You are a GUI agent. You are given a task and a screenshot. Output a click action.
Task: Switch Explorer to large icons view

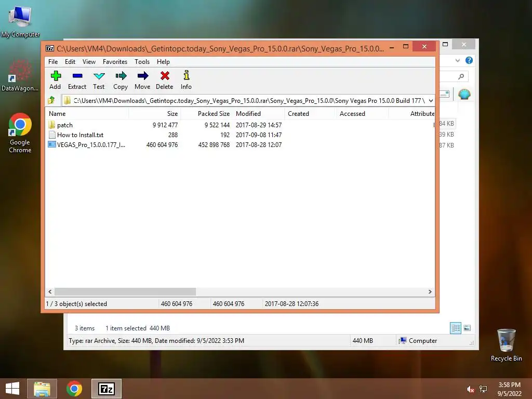point(467,328)
